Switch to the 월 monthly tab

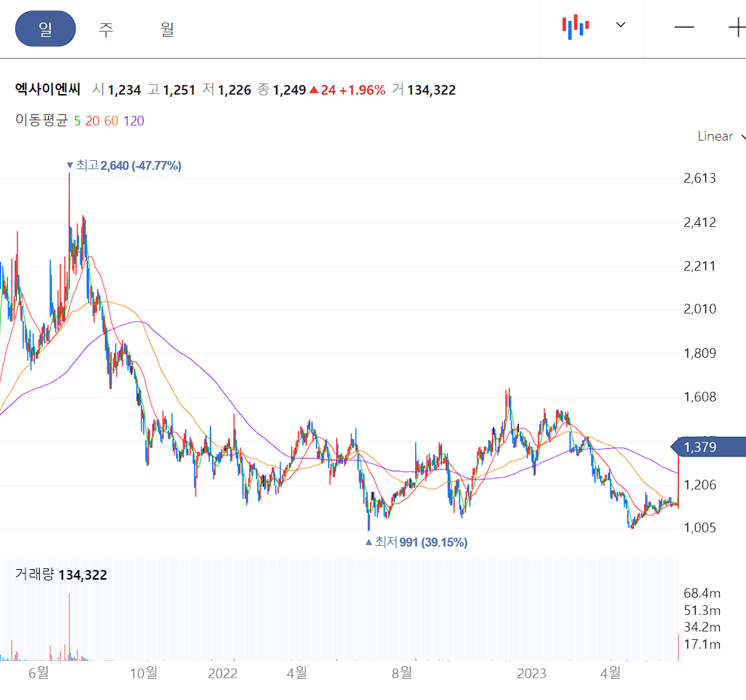(x=166, y=29)
